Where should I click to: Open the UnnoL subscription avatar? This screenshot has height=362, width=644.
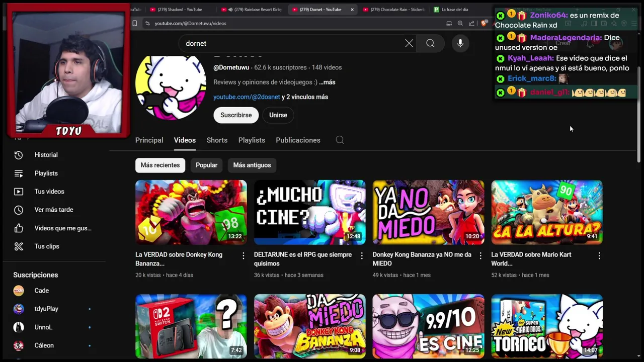click(19, 327)
